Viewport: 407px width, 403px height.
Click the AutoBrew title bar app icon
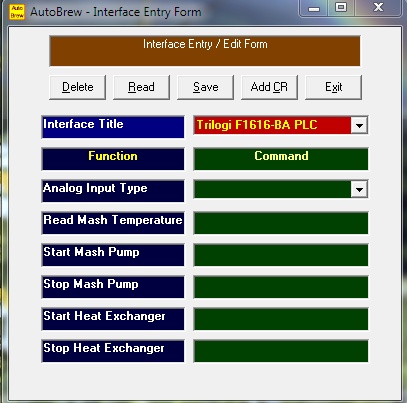pos(17,12)
